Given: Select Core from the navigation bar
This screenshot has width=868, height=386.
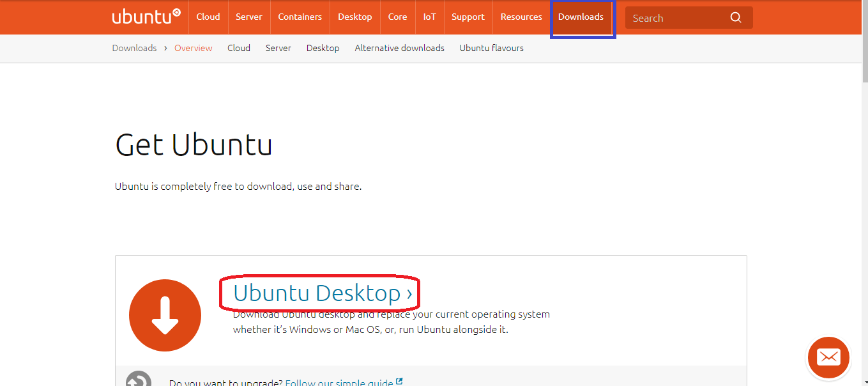Looking at the screenshot, I should coord(397,17).
